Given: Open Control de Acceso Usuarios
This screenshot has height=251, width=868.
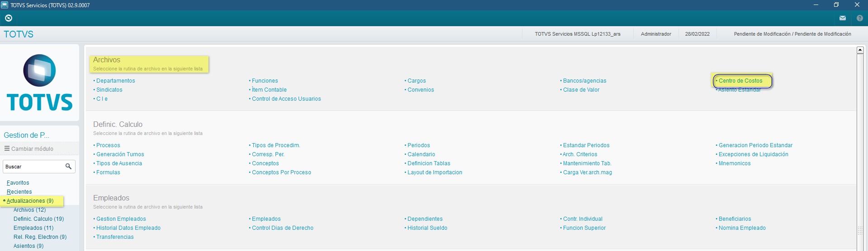Looking at the screenshot, I should point(286,99).
